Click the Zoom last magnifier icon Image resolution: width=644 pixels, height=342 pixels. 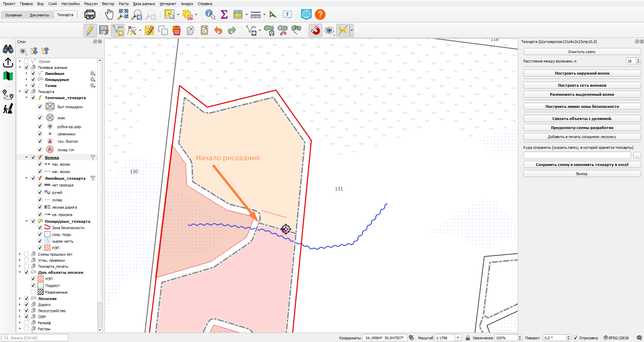tap(137, 14)
